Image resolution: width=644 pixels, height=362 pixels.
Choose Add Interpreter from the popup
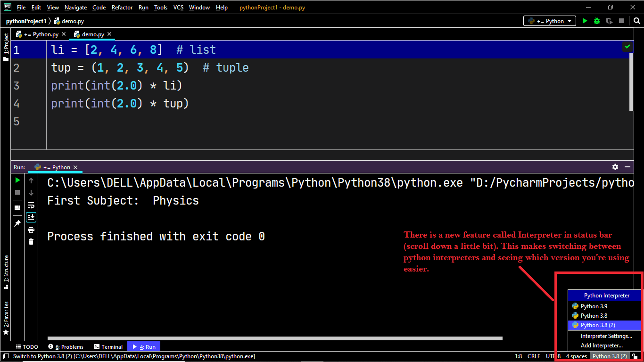pyautogui.click(x=602, y=346)
